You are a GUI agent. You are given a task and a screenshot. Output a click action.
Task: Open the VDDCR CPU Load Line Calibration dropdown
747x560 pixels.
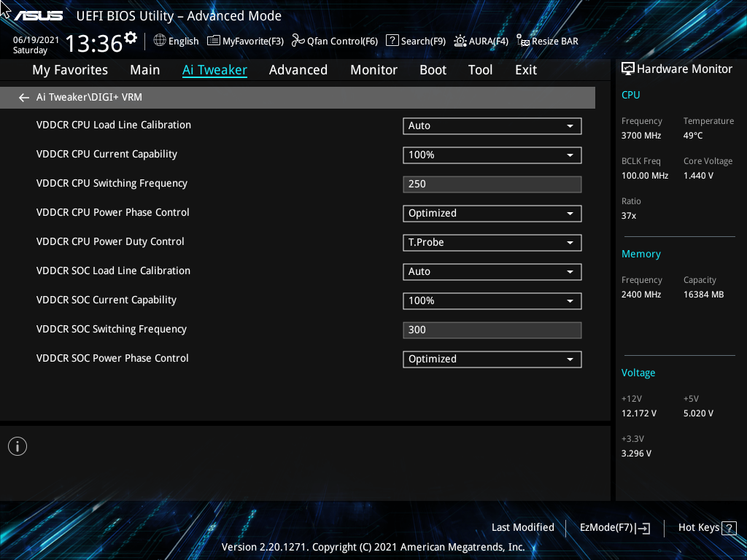point(492,125)
